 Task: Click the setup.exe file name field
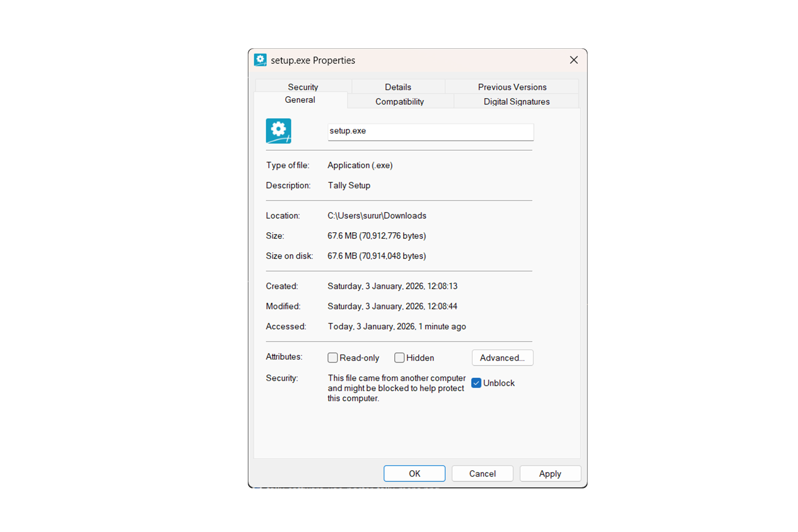click(x=430, y=131)
